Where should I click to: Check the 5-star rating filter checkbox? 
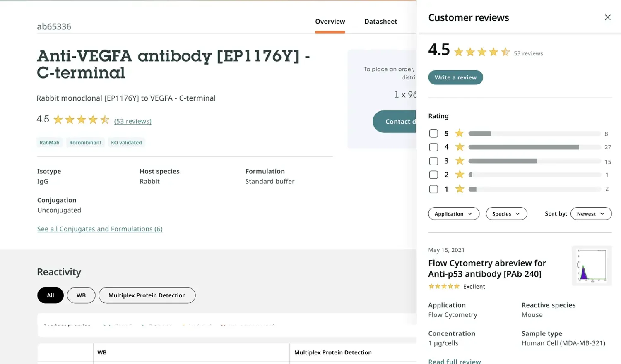click(x=433, y=134)
